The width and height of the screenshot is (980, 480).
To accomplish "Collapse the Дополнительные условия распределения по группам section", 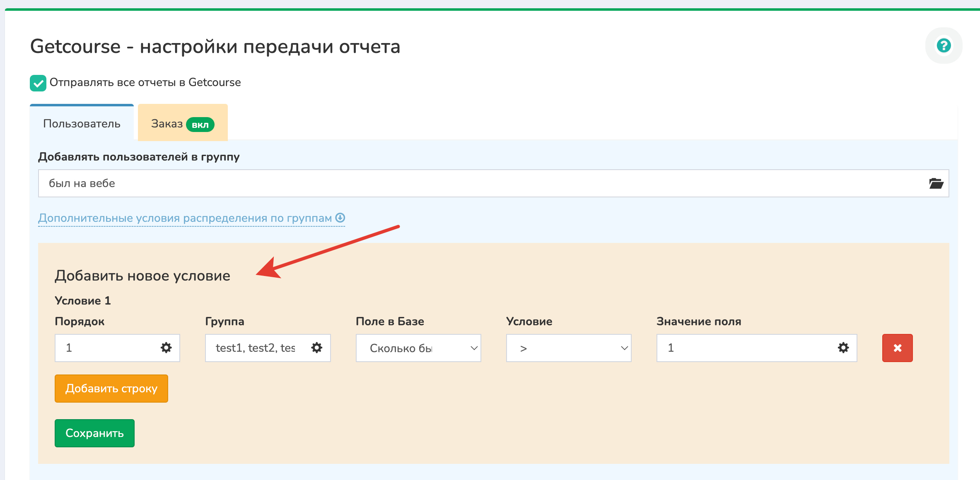I will pyautogui.click(x=185, y=218).
